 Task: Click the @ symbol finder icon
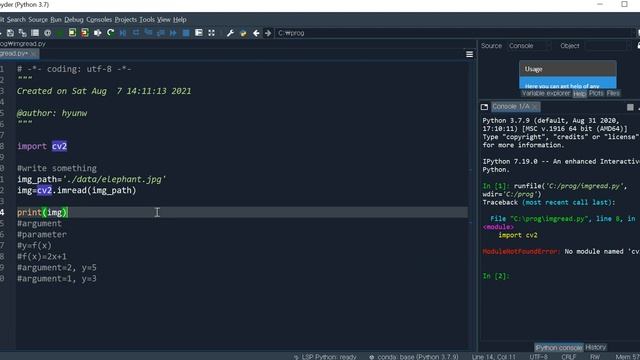coord(48,33)
